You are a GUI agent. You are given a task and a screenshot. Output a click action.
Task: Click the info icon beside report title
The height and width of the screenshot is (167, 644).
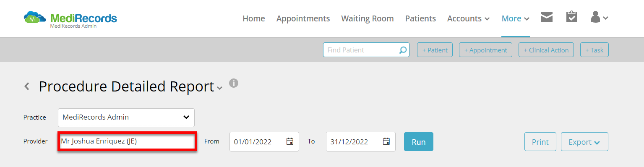234,83
